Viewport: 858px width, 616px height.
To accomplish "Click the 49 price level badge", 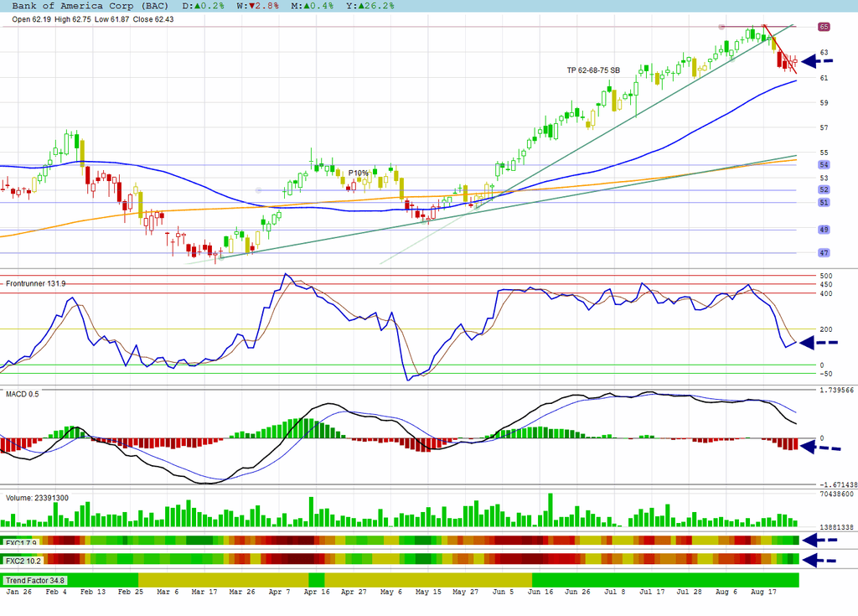I will (x=824, y=230).
